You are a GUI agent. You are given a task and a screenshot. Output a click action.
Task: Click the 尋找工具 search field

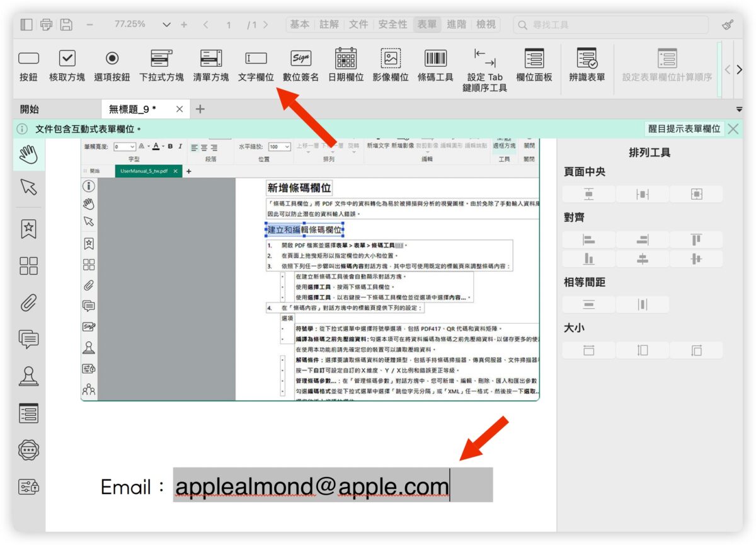(610, 25)
